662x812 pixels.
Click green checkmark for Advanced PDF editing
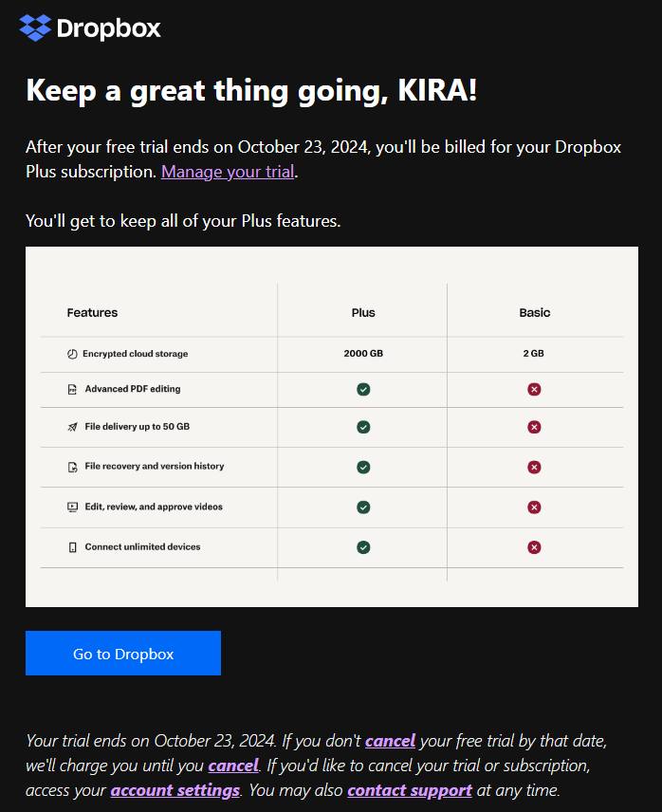click(363, 389)
